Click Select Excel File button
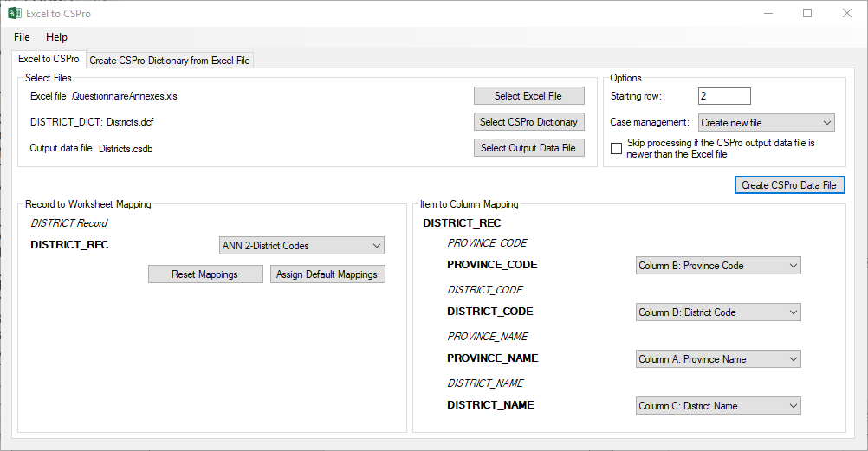This screenshot has width=868, height=451. 528,96
